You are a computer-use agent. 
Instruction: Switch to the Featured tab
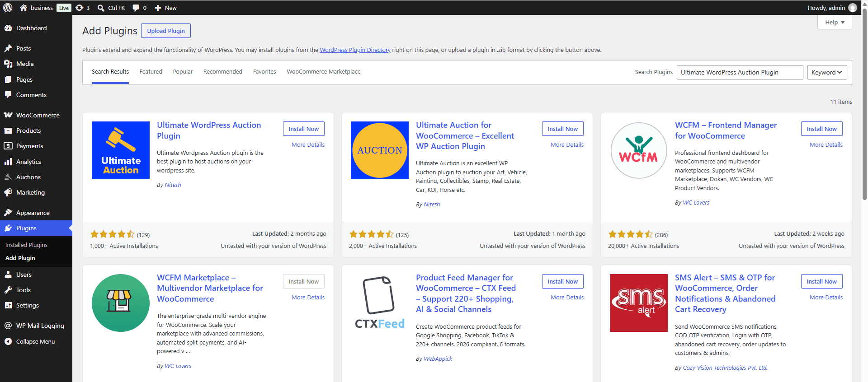point(151,72)
